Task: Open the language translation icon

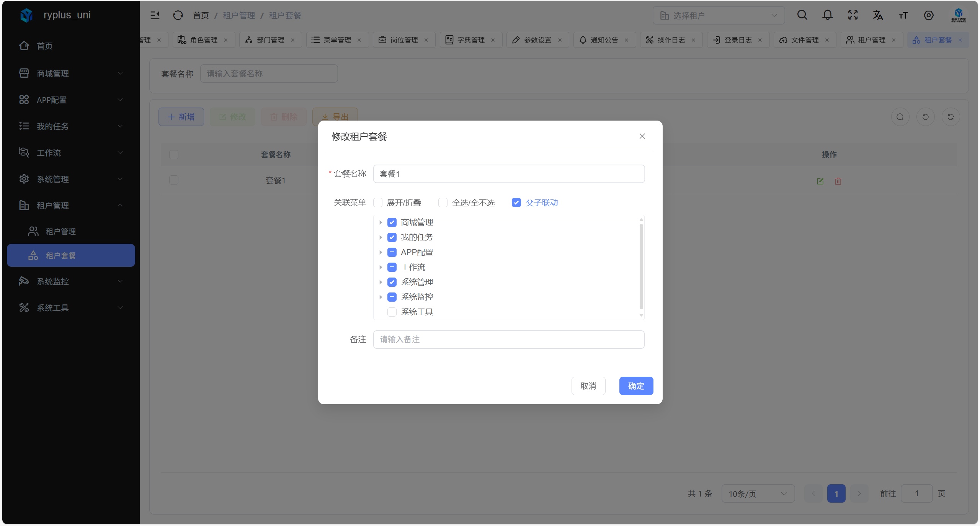Action: pyautogui.click(x=878, y=15)
